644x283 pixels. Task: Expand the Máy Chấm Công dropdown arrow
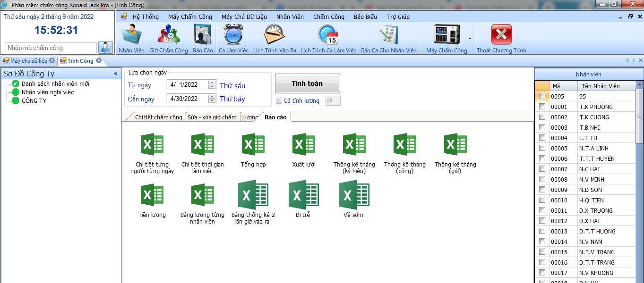click(x=470, y=39)
